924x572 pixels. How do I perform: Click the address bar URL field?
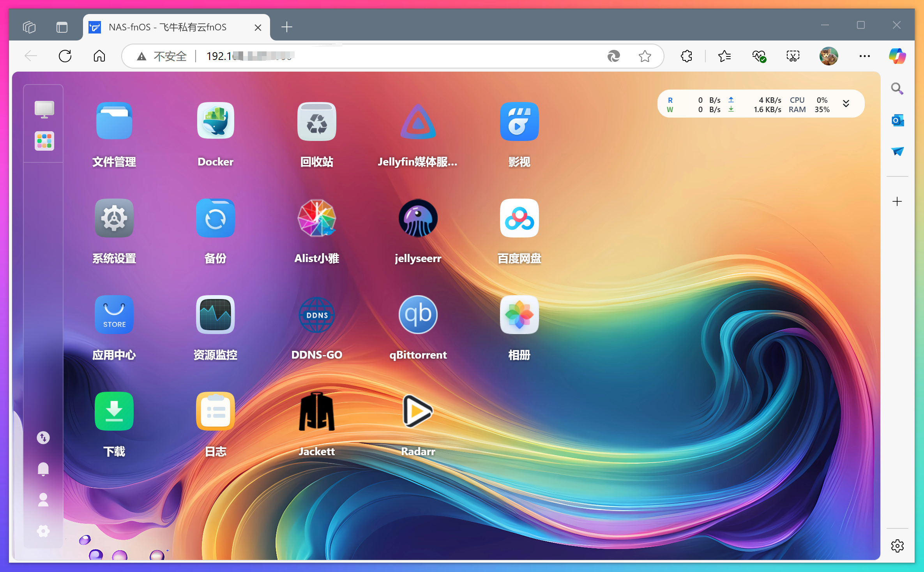click(x=390, y=56)
